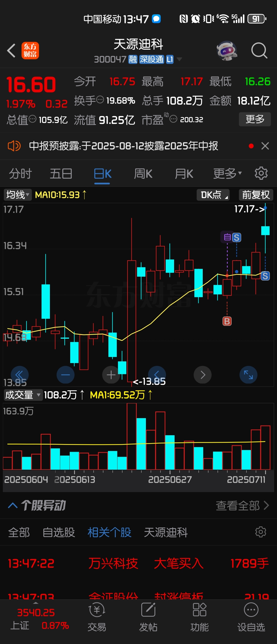Tap 换手 info icon
Image resolution: width=277 pixels, height=644 pixels.
pos(100,100)
